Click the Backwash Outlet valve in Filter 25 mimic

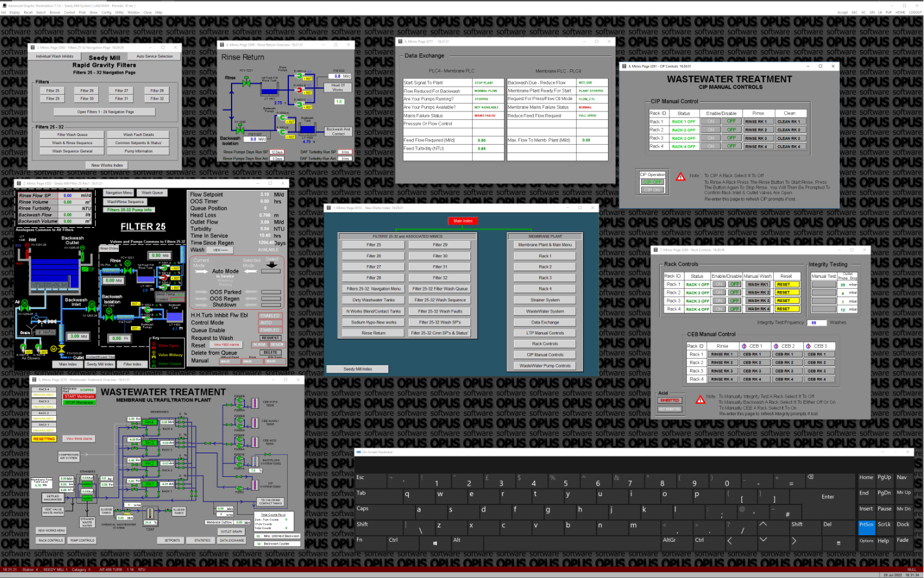(x=82, y=254)
